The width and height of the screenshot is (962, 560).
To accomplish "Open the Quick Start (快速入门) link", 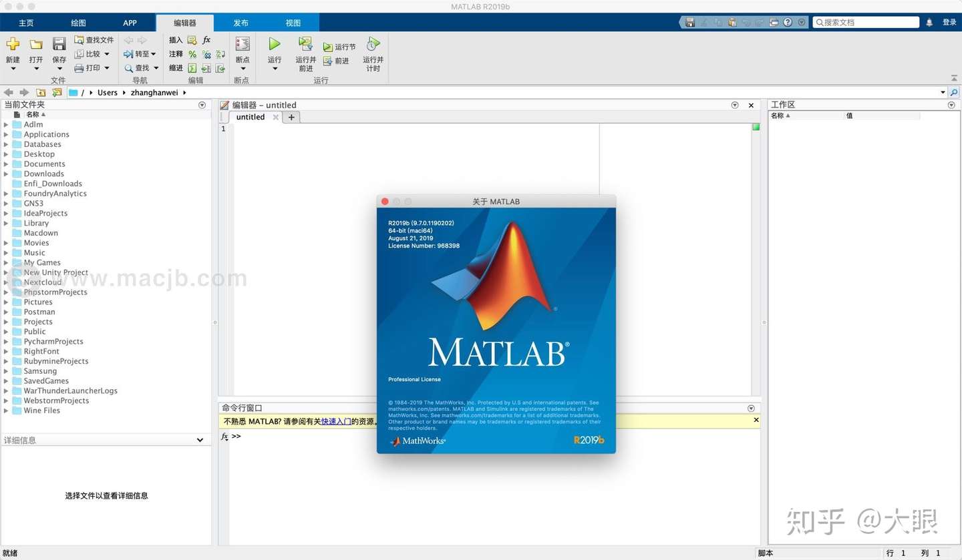I will click(x=336, y=421).
